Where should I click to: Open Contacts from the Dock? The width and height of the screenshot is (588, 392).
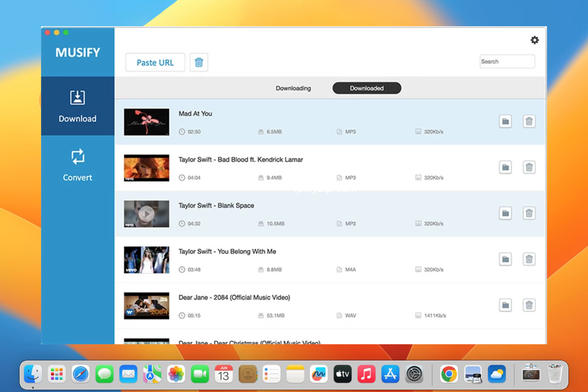248,374
